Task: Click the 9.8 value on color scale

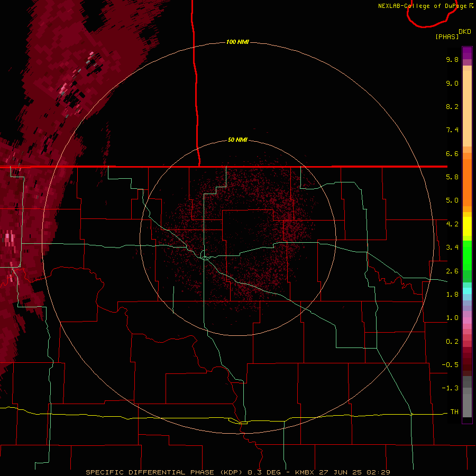Action: pos(452,59)
